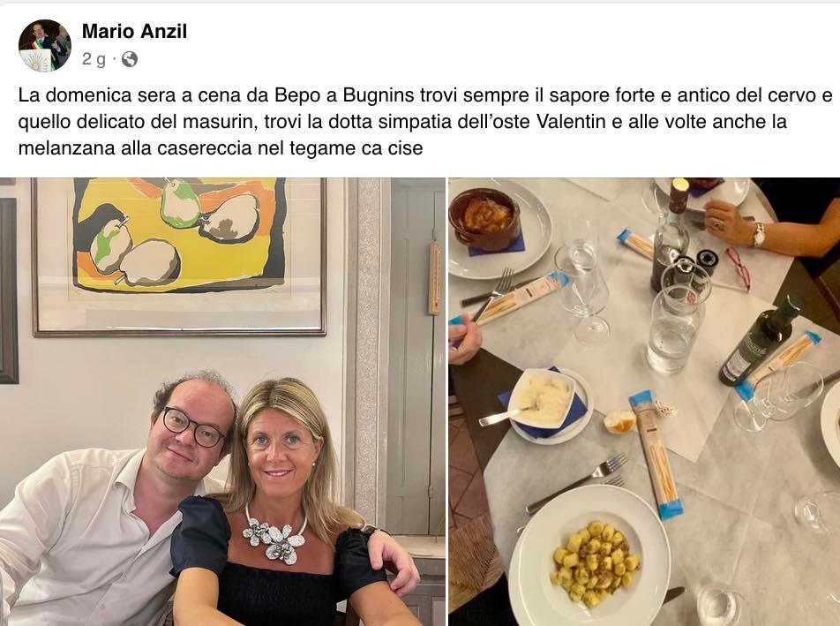Open the left photo of the couple
This screenshot has width=840, height=626.
(x=222, y=402)
